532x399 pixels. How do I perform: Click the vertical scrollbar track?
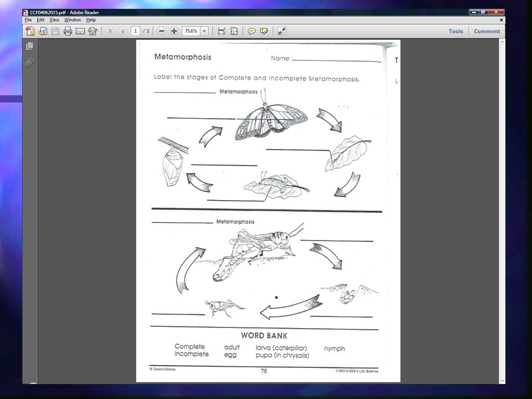pos(503,211)
